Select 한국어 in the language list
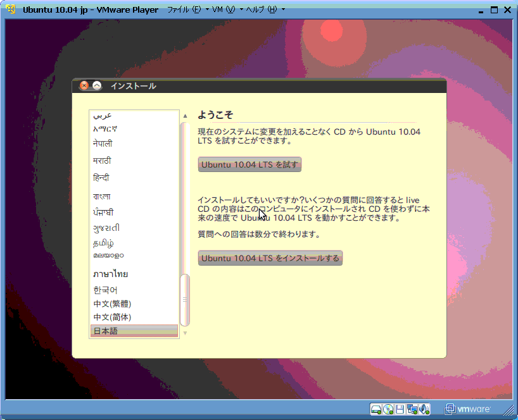 tap(134, 290)
